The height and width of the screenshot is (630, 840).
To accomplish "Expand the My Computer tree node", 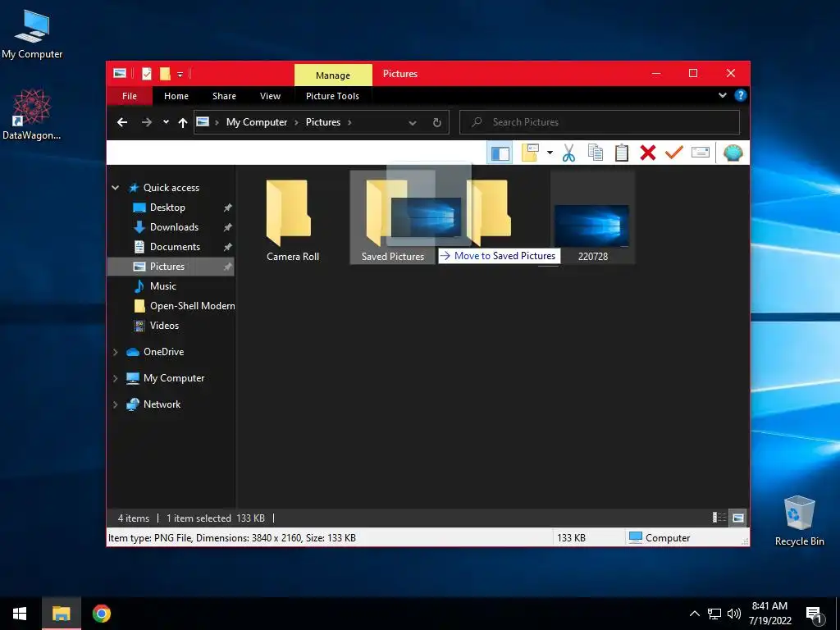I will [115, 378].
